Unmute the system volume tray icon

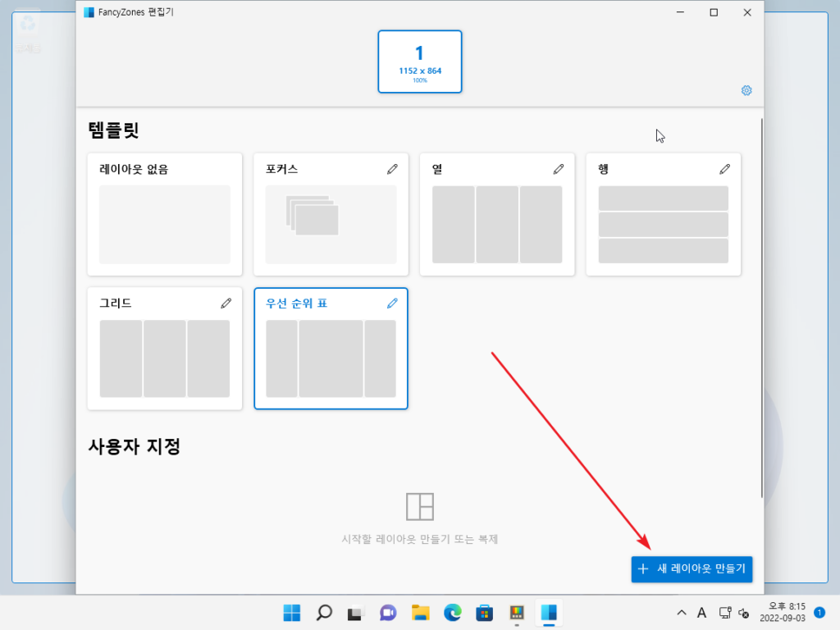tap(744, 613)
